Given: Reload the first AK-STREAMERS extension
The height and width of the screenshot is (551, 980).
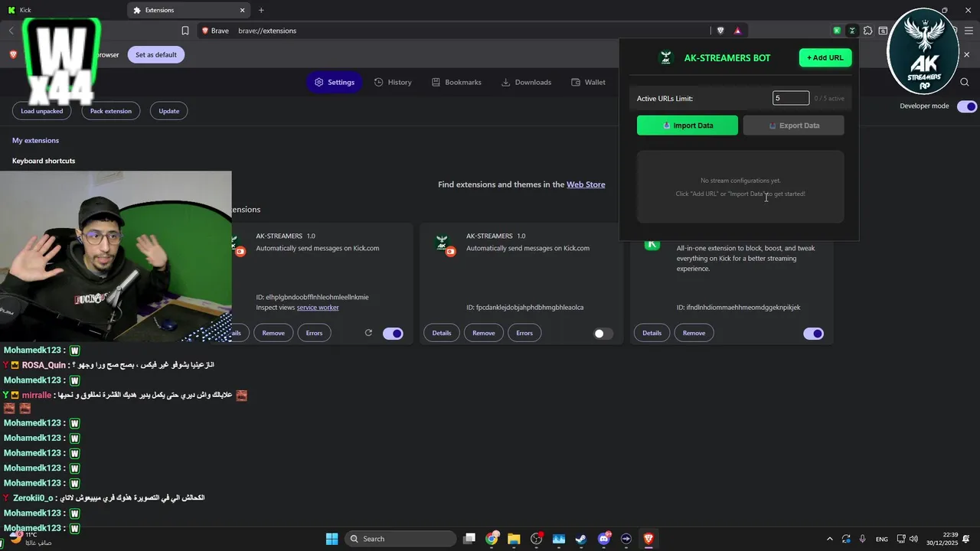Looking at the screenshot, I should (x=368, y=333).
